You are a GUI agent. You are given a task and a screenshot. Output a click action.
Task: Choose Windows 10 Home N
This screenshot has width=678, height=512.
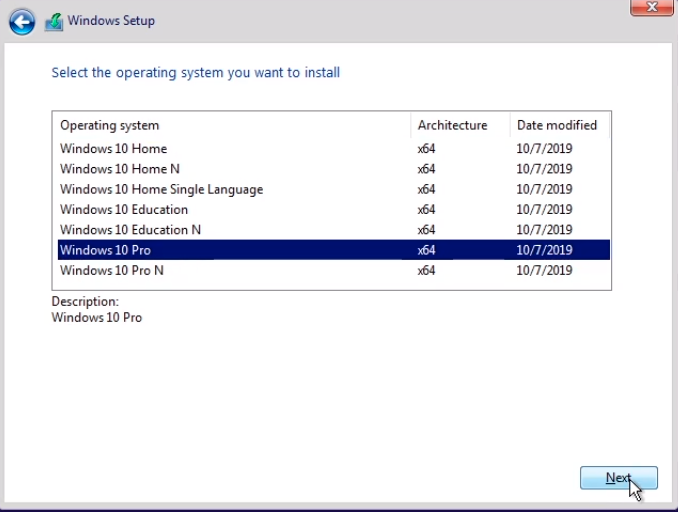click(x=119, y=169)
